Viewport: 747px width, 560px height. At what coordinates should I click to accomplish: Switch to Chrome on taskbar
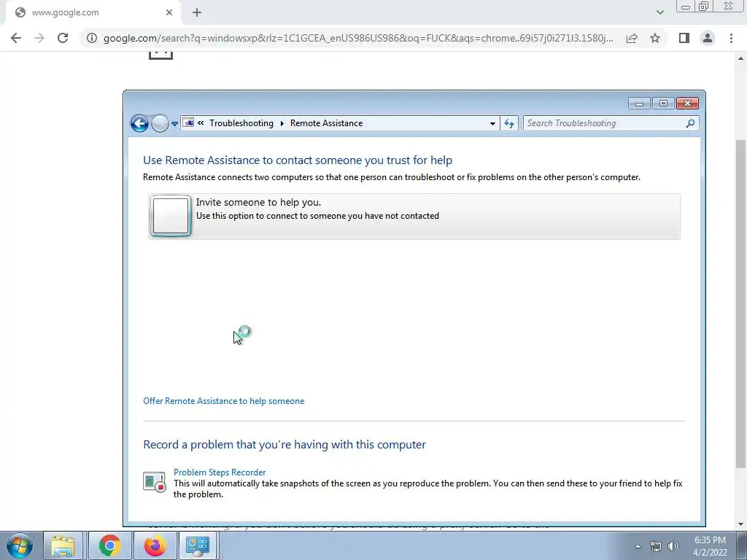(109, 545)
